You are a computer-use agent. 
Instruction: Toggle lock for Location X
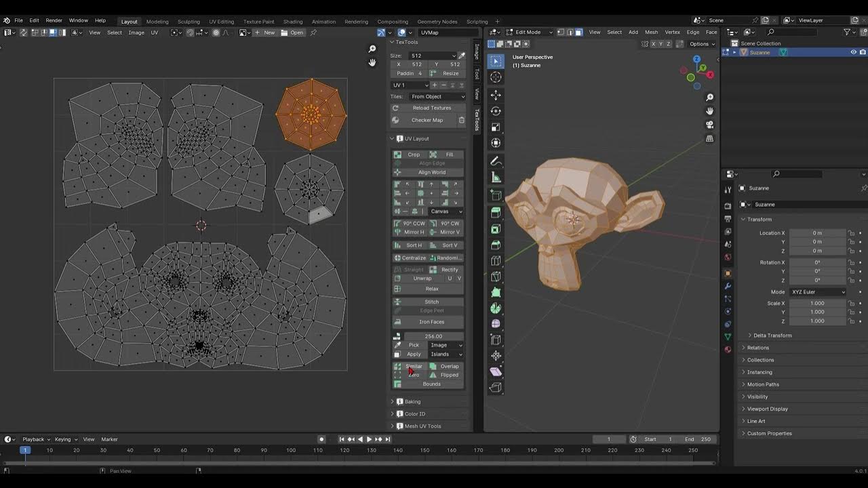click(x=851, y=233)
